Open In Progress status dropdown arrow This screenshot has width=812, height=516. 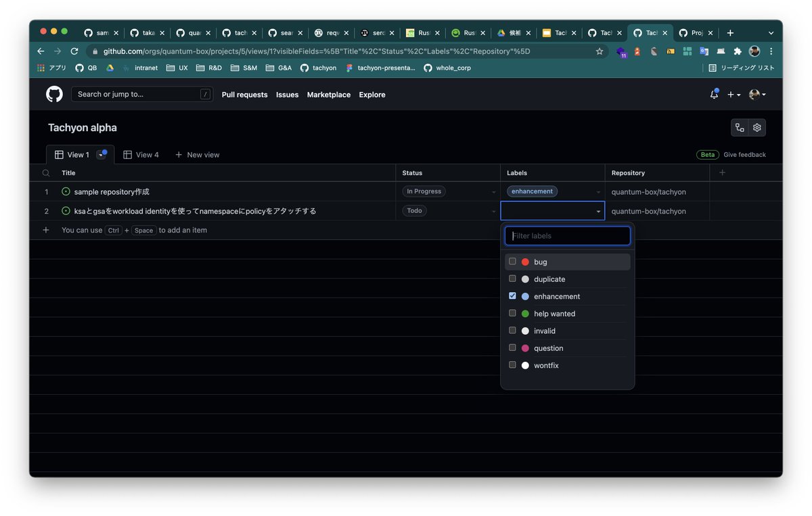pyautogui.click(x=493, y=192)
